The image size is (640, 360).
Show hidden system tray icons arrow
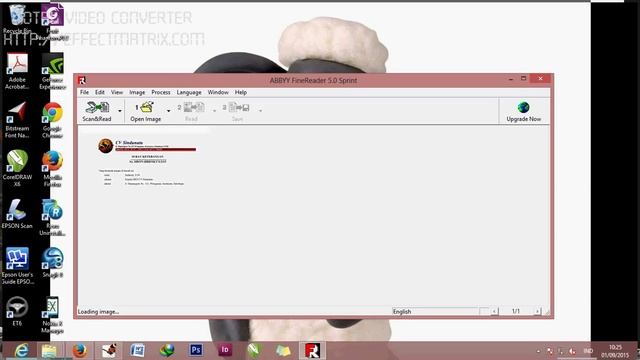[538, 351]
